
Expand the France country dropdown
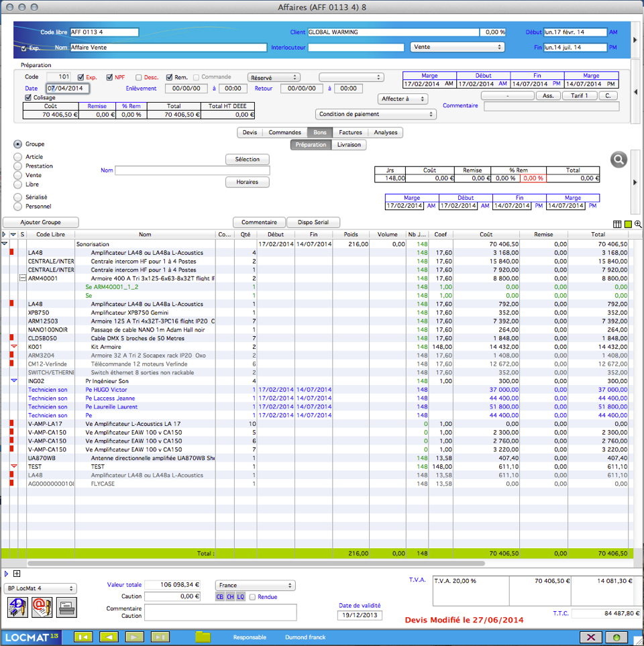point(256,585)
